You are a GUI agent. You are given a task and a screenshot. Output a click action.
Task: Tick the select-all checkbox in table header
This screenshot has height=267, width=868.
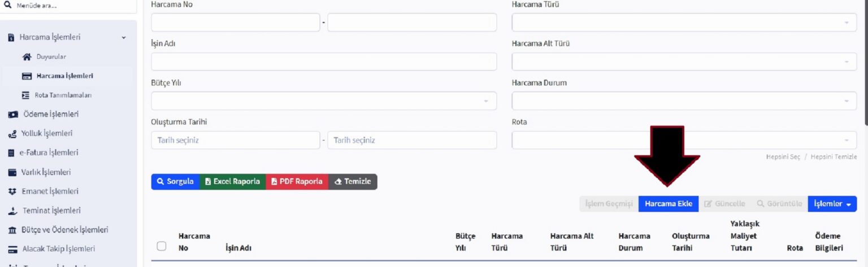pyautogui.click(x=162, y=246)
